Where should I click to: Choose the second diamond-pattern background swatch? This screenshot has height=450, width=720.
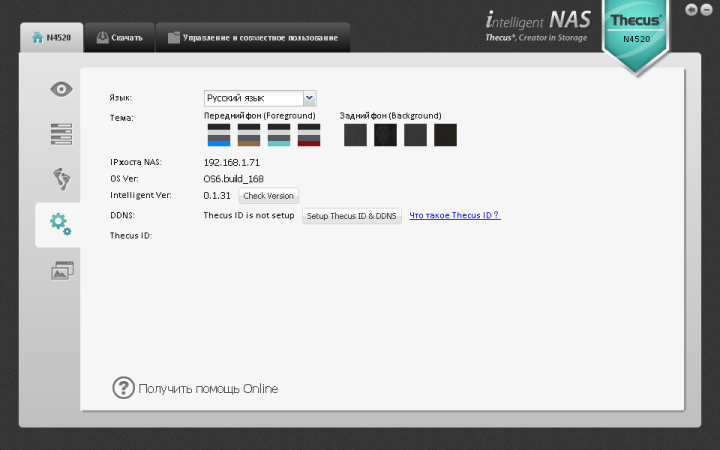pos(385,135)
